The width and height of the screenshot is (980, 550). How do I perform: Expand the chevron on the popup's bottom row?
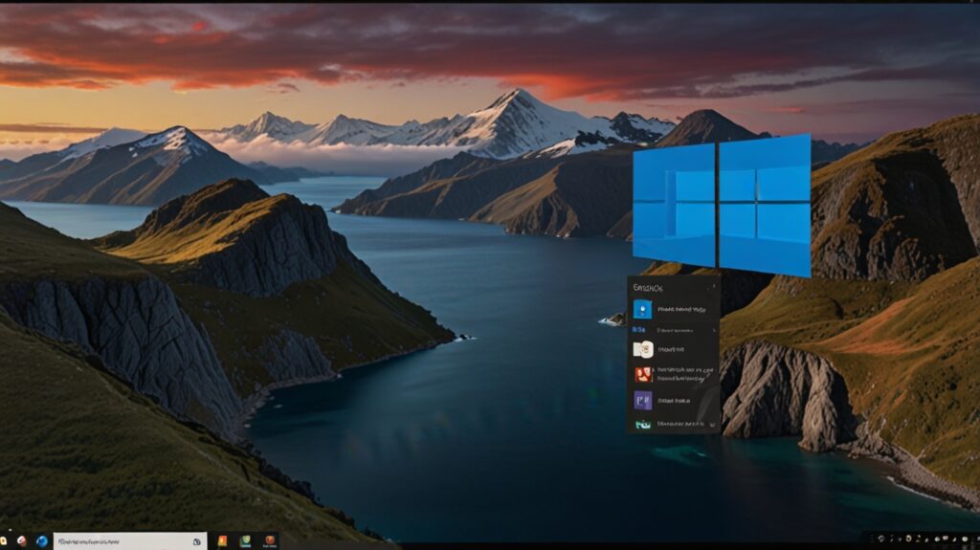pyautogui.click(x=713, y=425)
